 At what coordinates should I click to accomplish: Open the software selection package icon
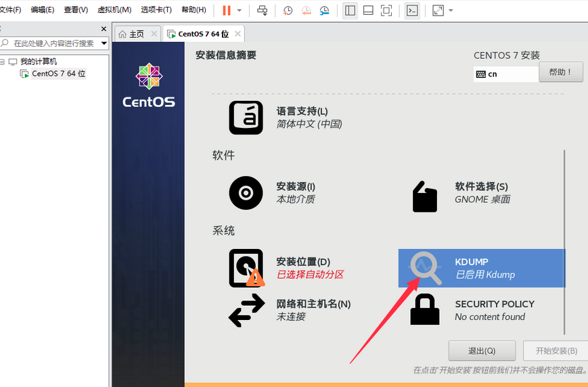tap(426, 196)
